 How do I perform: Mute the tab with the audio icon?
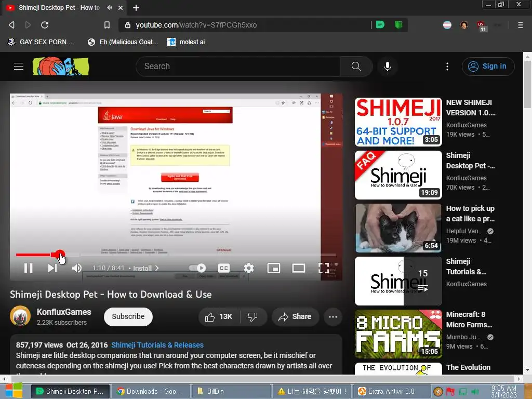(x=109, y=7)
